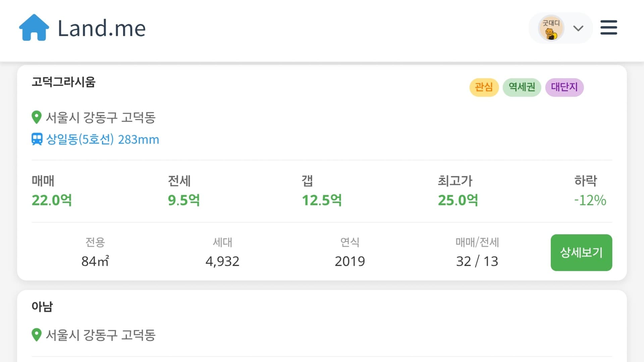Click the blue home icon in the header
The width and height of the screenshot is (644, 362).
pyautogui.click(x=34, y=27)
